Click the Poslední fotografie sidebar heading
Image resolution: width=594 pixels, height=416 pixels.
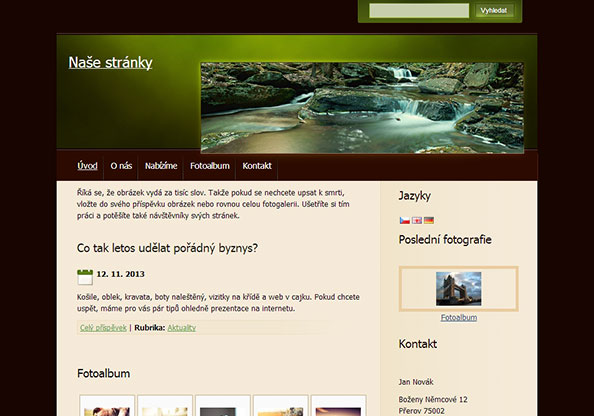[445, 240]
